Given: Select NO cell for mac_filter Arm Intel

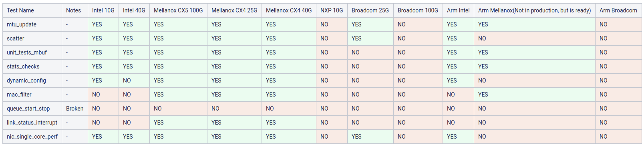Looking at the screenshot, I should click(x=451, y=95).
